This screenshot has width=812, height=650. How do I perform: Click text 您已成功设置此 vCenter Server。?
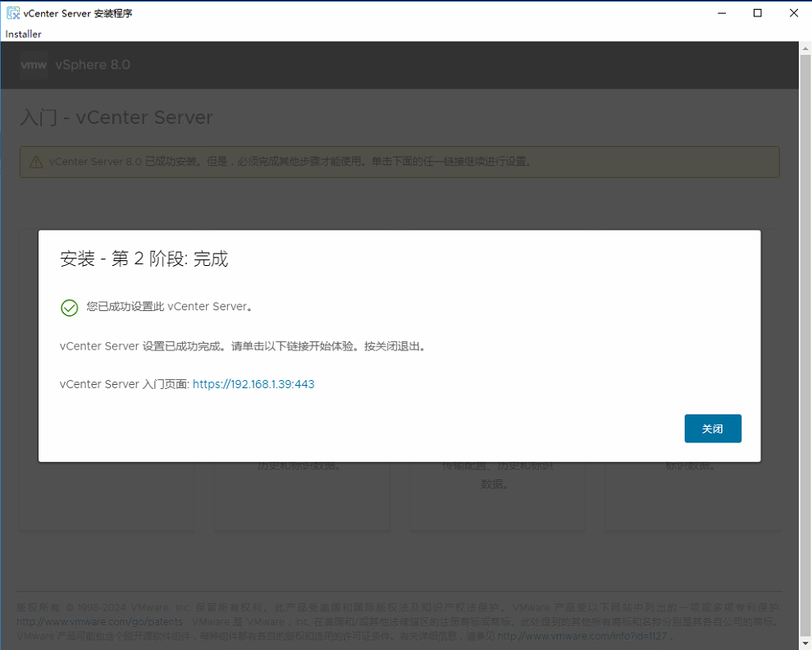(x=170, y=306)
